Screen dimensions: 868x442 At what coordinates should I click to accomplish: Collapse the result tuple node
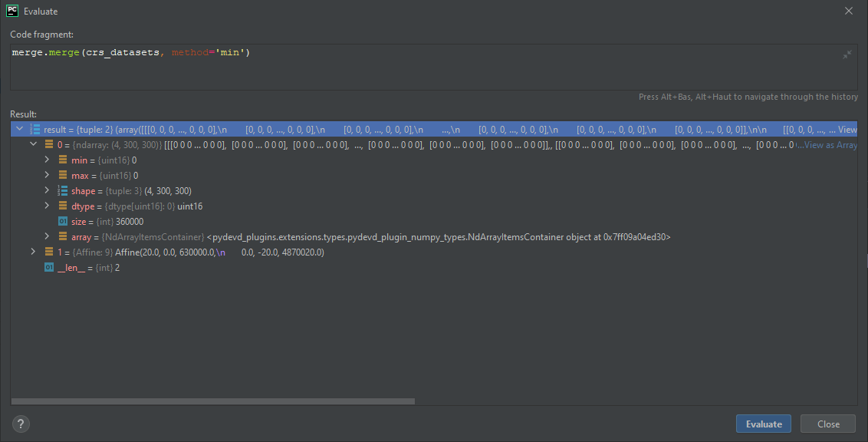pos(19,129)
